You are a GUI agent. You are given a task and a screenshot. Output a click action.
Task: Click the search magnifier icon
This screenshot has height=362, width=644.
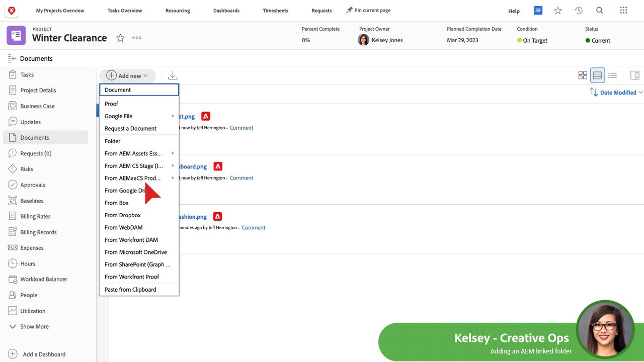tap(600, 10)
